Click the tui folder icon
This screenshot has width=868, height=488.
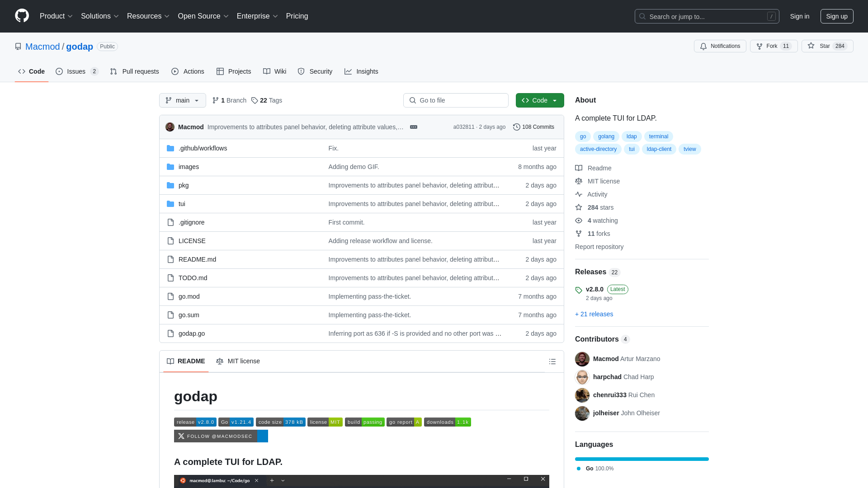(x=170, y=204)
